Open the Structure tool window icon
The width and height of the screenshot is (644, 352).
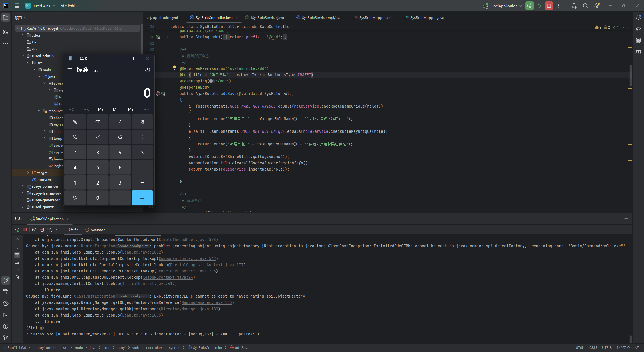(6, 32)
